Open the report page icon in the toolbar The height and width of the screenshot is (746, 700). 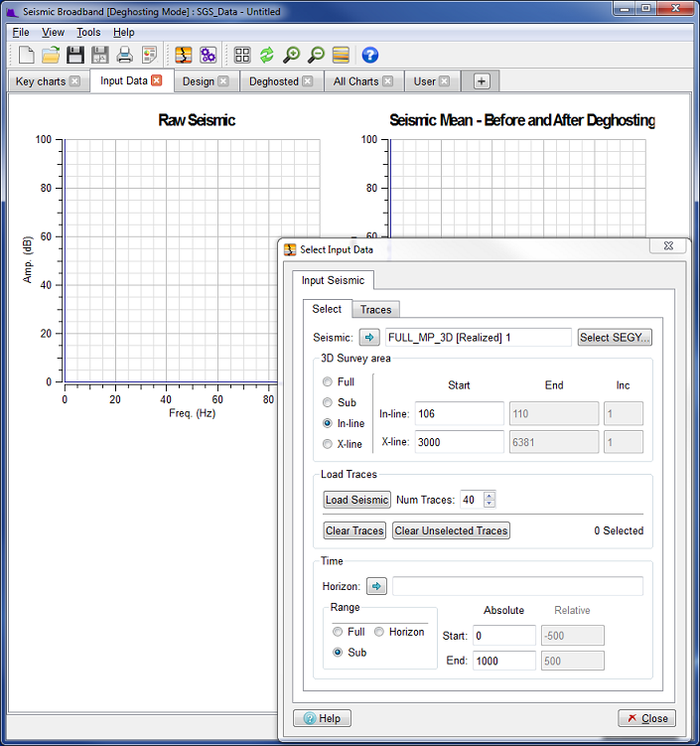point(149,55)
